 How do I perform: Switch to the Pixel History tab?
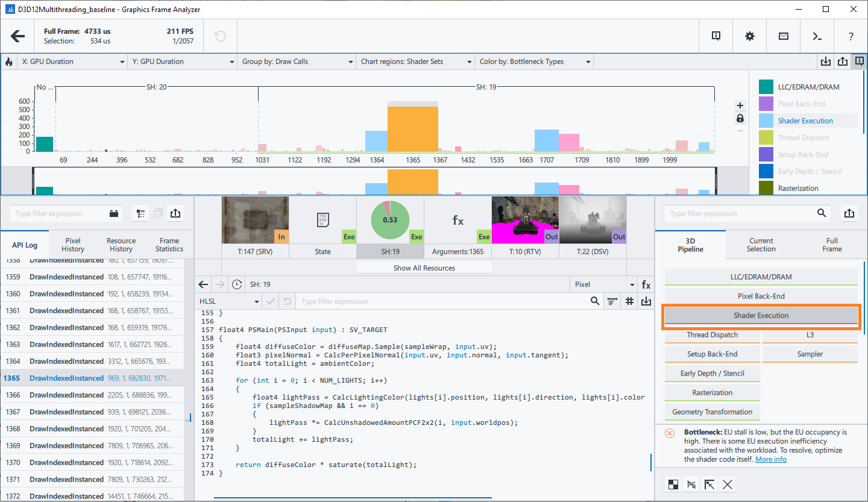[73, 245]
